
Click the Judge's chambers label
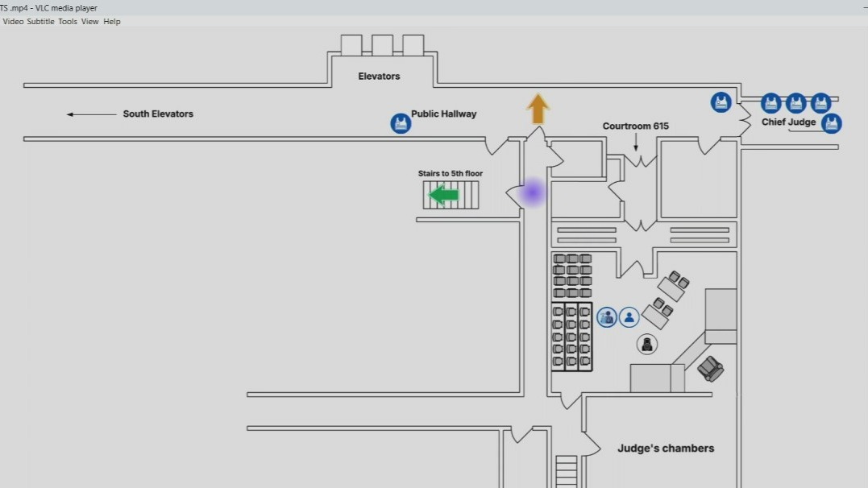667,448
